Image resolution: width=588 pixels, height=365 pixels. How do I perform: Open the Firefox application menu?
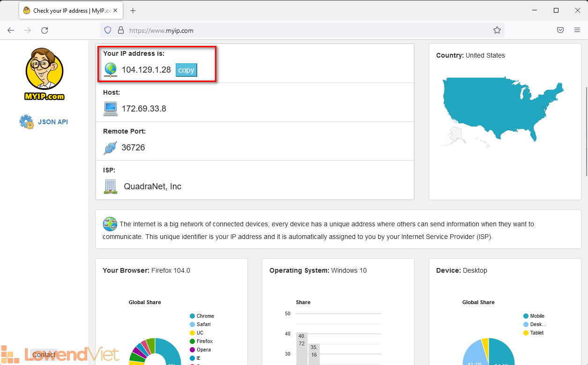577,30
